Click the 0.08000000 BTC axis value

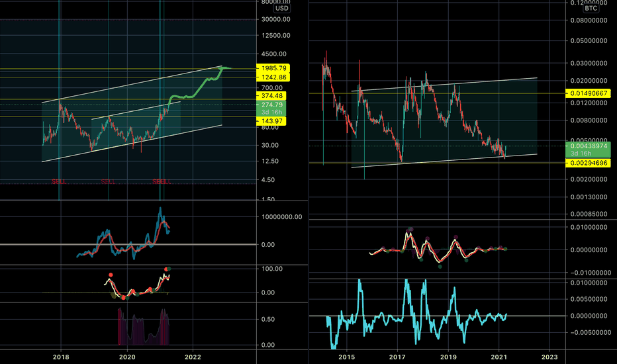[589, 20]
